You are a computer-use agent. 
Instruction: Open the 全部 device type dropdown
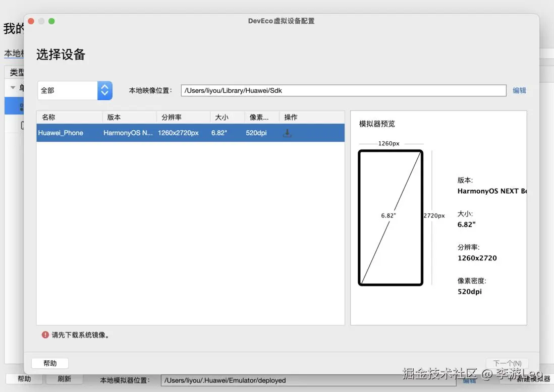point(75,90)
